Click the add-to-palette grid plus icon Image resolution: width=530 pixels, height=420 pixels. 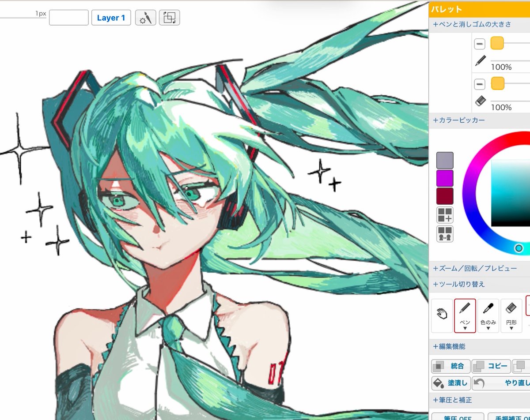coord(445,215)
